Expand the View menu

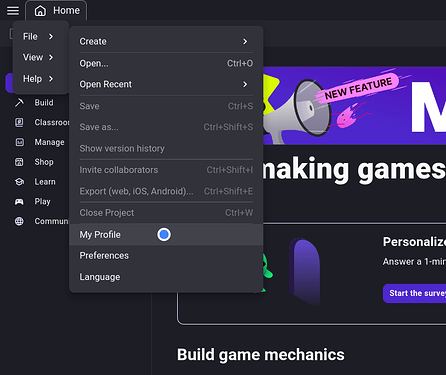(38, 57)
